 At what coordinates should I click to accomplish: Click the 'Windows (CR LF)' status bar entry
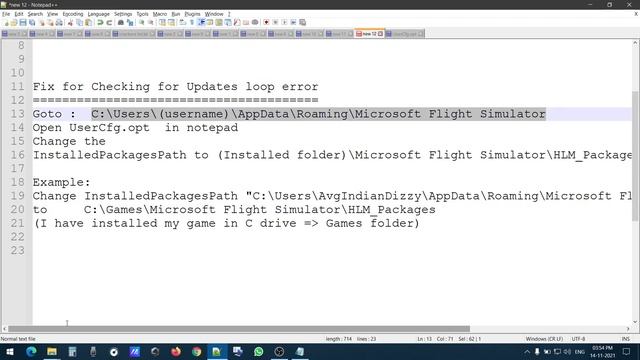(x=544, y=339)
